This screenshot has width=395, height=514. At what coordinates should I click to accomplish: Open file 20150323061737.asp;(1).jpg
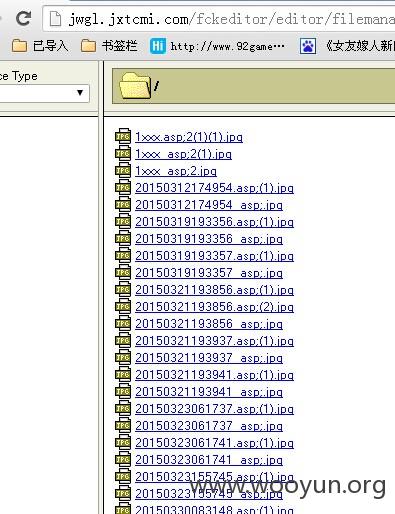(214, 409)
